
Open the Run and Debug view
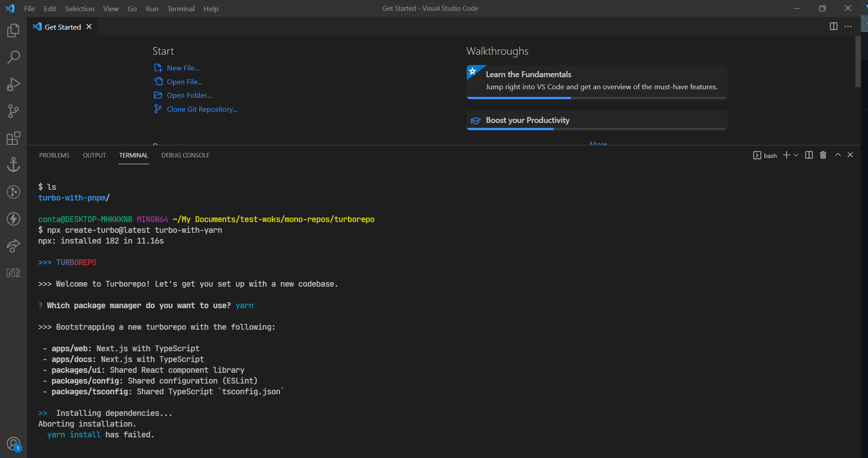(13, 84)
